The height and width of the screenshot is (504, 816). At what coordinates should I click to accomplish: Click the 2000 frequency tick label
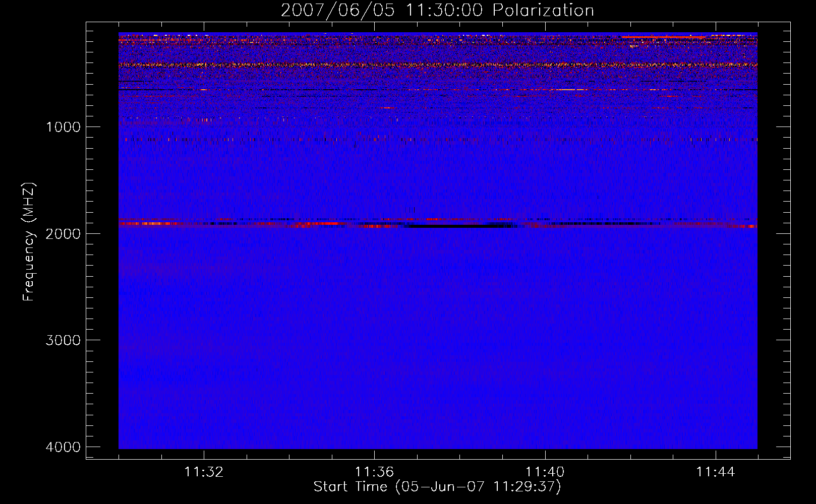(63, 233)
